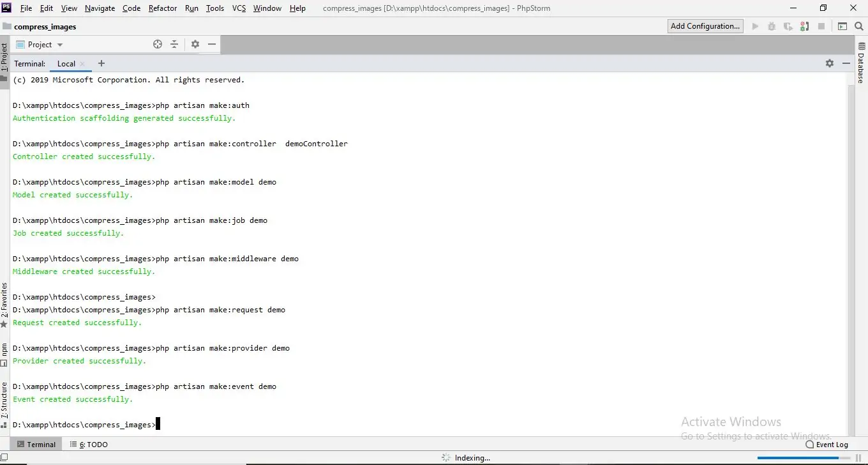This screenshot has height=465, width=868.
Task: Click 'Controller created successfully.' output line
Action: point(84,156)
